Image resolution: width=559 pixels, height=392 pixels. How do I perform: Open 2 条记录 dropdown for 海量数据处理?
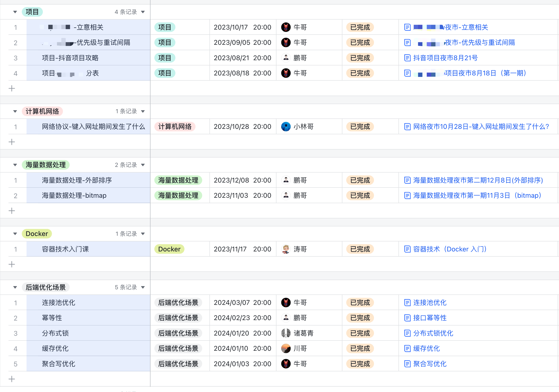click(143, 165)
